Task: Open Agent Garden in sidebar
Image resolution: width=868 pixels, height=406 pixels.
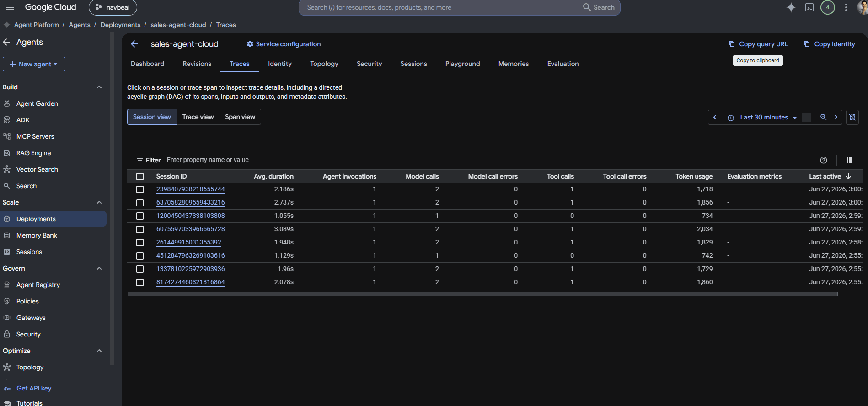Action: 37,103
